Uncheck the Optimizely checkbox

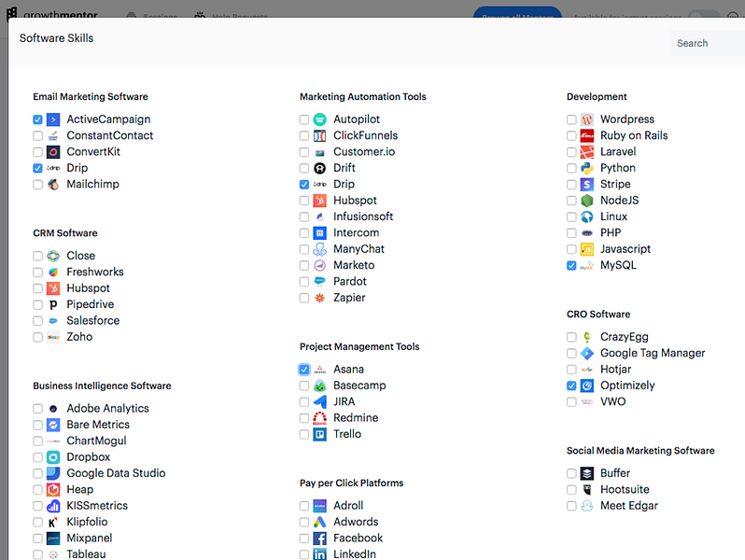[x=571, y=385]
